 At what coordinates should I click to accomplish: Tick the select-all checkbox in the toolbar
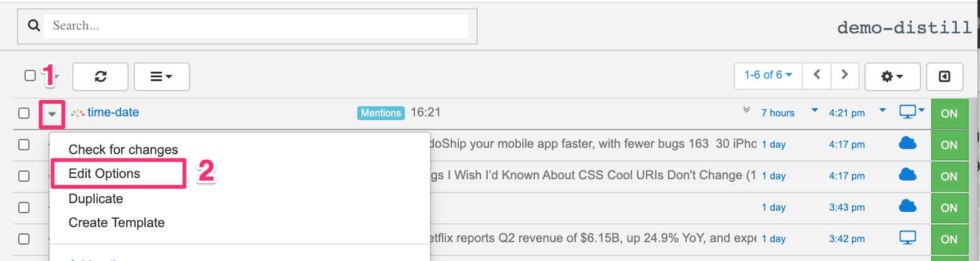point(30,76)
